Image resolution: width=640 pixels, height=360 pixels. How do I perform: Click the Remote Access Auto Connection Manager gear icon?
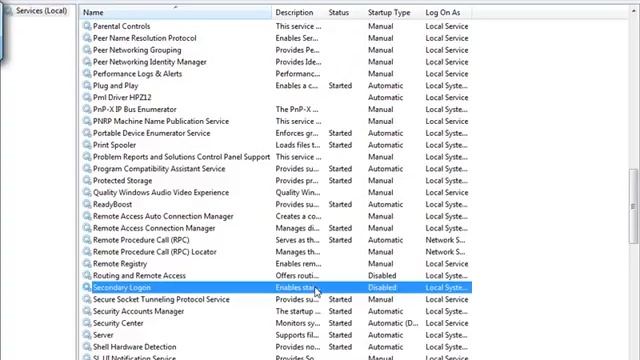[x=87, y=216]
